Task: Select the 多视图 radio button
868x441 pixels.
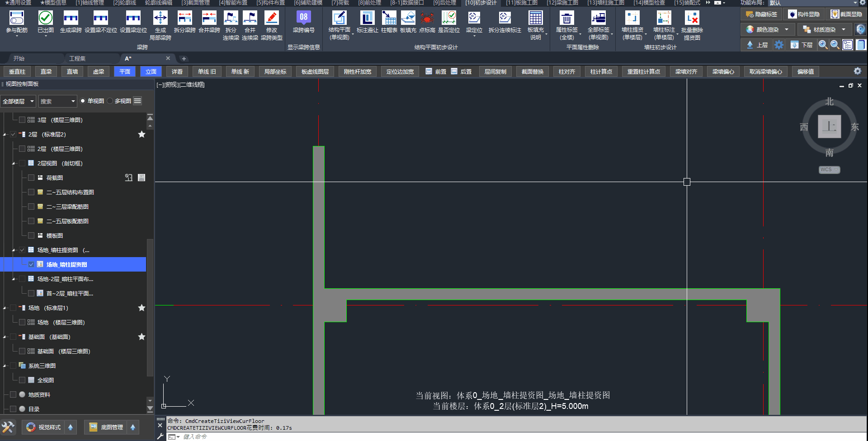Action: tap(110, 101)
